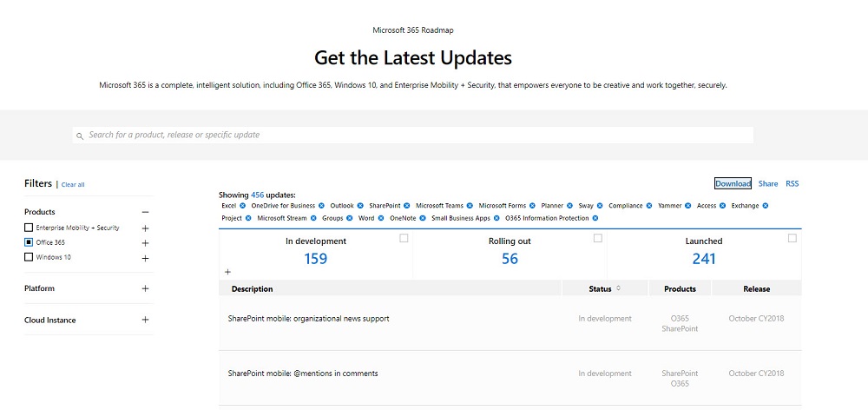Image resolution: width=868 pixels, height=410 pixels.
Task: Tick the In development checkbox
Action: [x=404, y=238]
